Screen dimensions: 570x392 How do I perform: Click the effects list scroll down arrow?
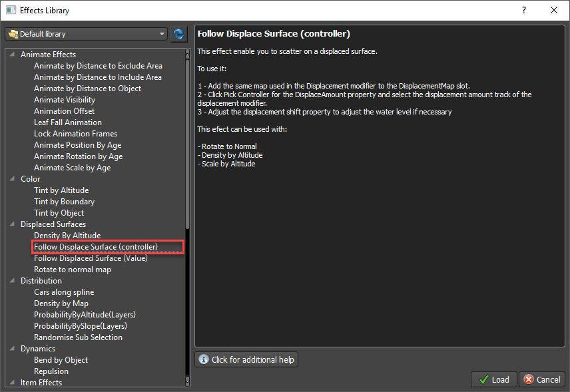[x=187, y=382]
